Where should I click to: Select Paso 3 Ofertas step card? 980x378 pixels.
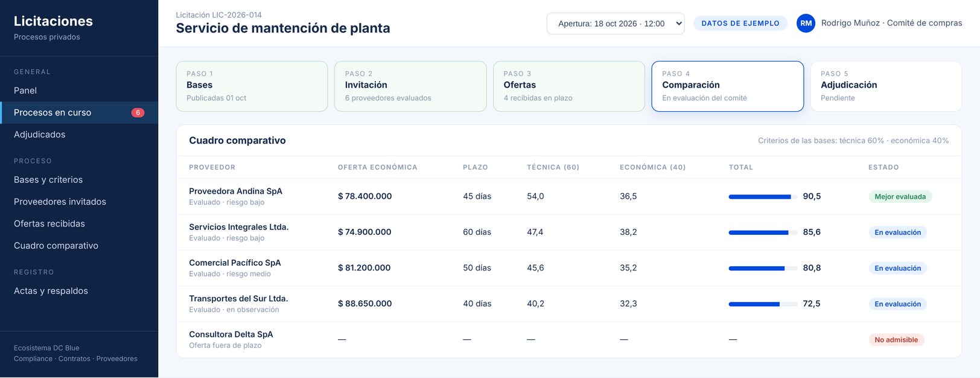point(569,86)
